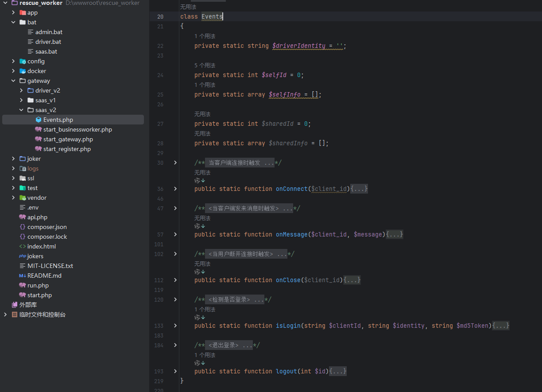Click the 无用法 hint above $sharedId

(x=202, y=114)
